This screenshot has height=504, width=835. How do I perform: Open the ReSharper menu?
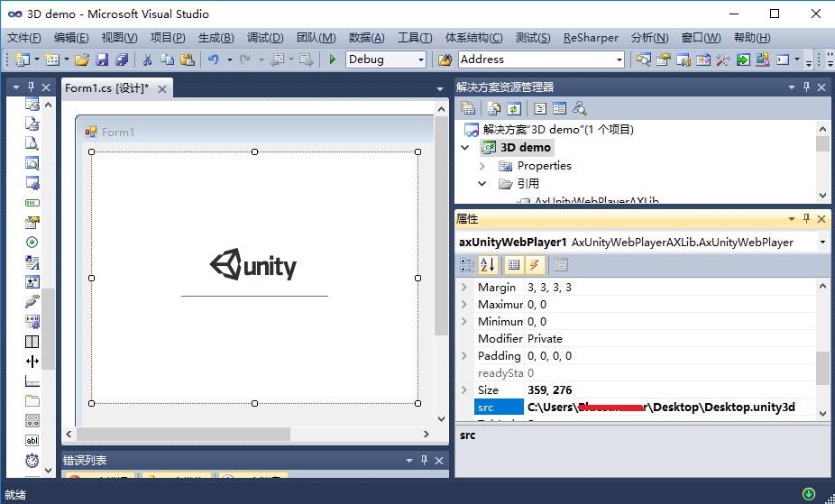[x=591, y=38]
